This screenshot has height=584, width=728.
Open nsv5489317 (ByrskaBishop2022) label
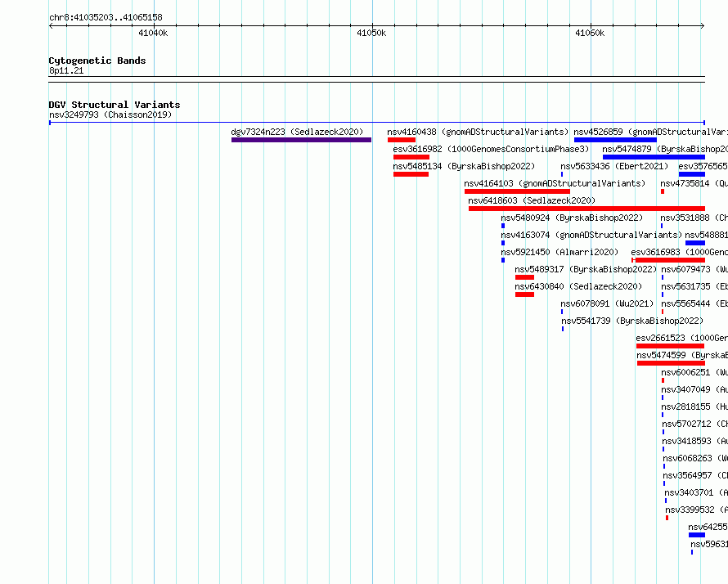[586, 269]
